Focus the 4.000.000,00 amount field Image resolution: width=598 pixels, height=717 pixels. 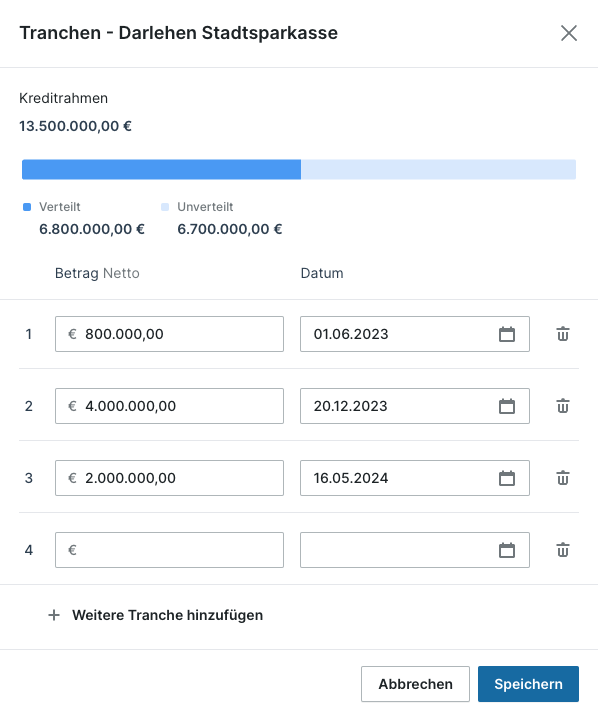tap(169, 406)
